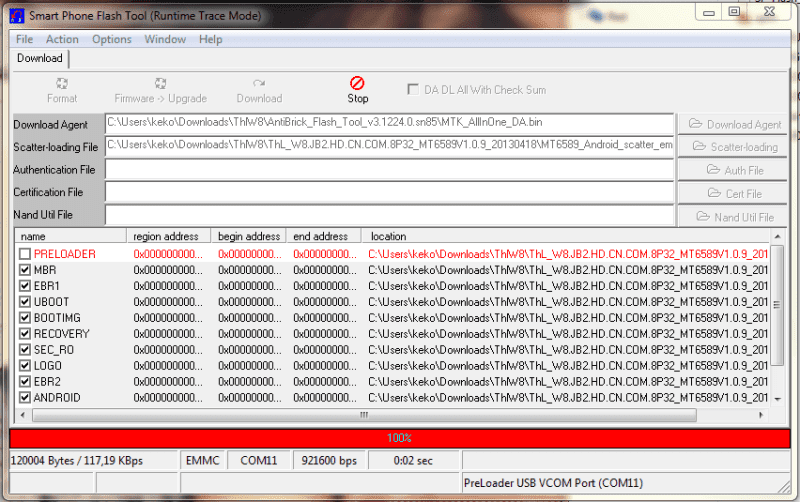The width and height of the screenshot is (800, 502).
Task: Click the EMMC status bar entry
Action: click(203, 461)
